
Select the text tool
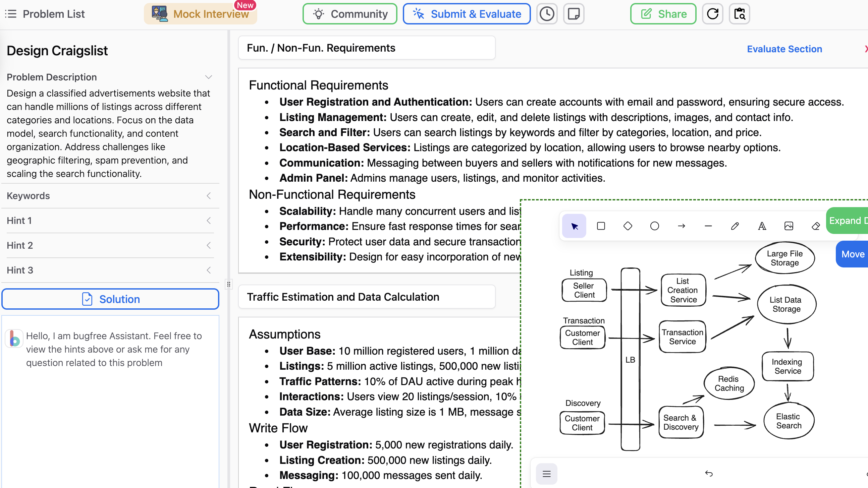click(762, 226)
